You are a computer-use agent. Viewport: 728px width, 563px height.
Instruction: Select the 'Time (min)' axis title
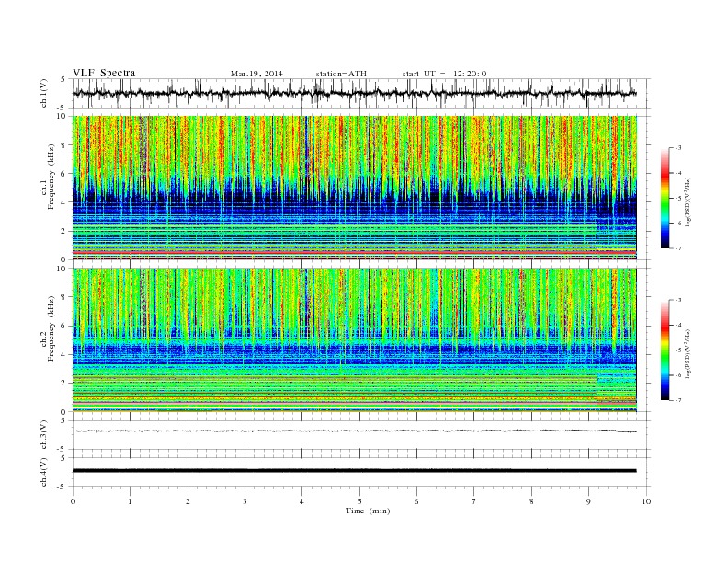coord(368,511)
